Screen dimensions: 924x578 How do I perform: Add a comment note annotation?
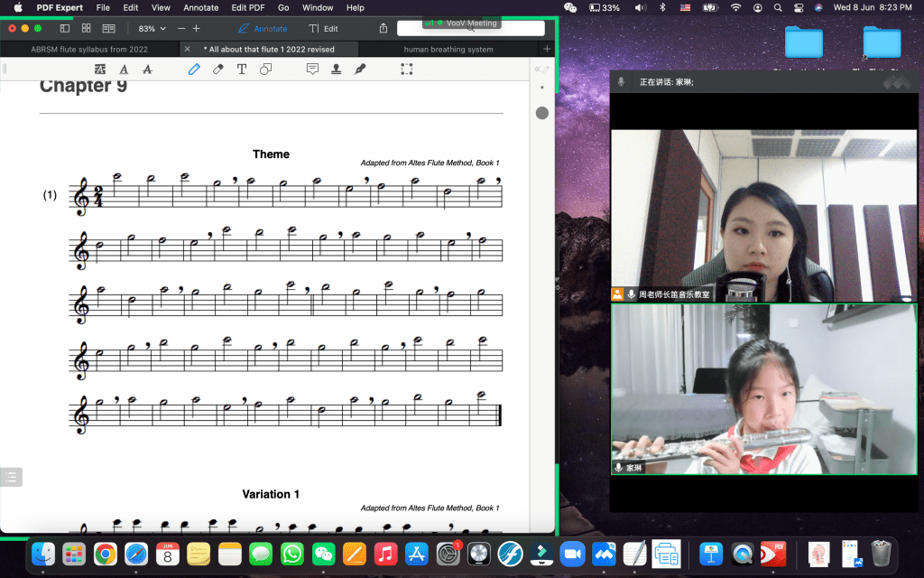tap(312, 70)
